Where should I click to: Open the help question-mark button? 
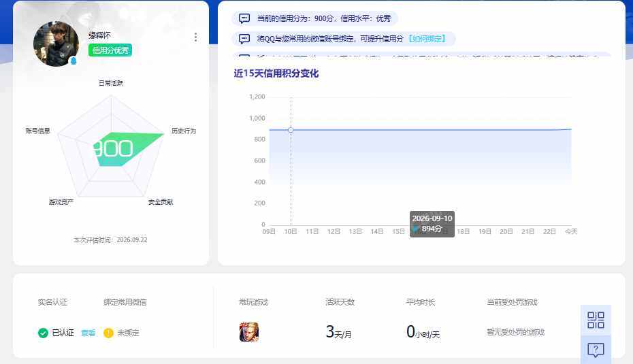(x=596, y=350)
